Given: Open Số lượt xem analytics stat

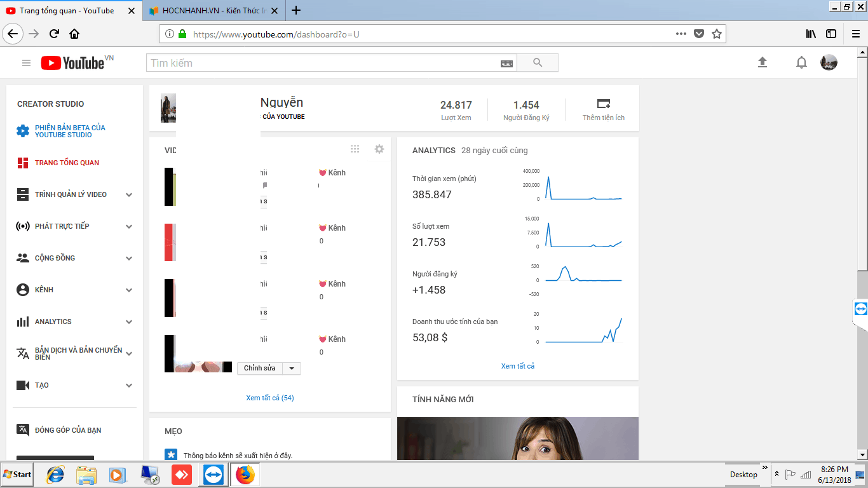Looking at the screenshot, I should [431, 226].
